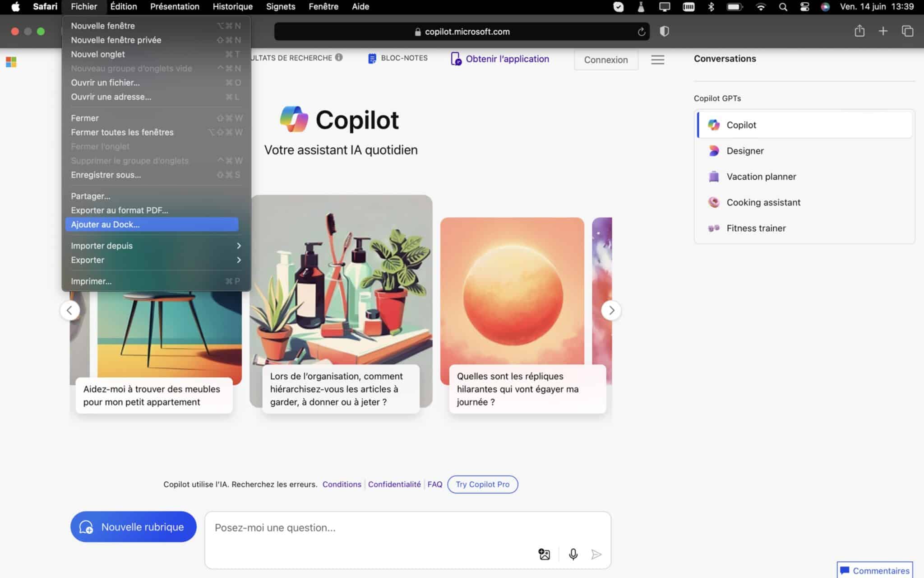Open a new tab with plus icon
Image resolution: width=924 pixels, height=578 pixels.
pyautogui.click(x=883, y=31)
